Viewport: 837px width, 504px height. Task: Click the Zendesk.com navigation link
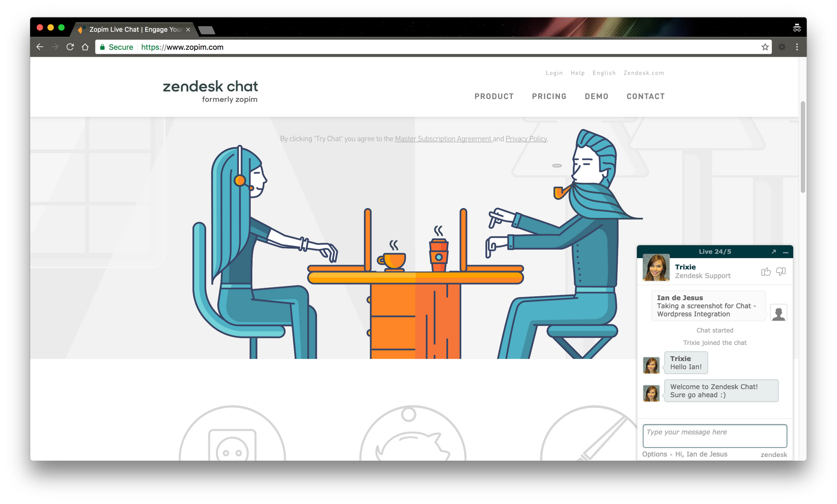click(644, 73)
